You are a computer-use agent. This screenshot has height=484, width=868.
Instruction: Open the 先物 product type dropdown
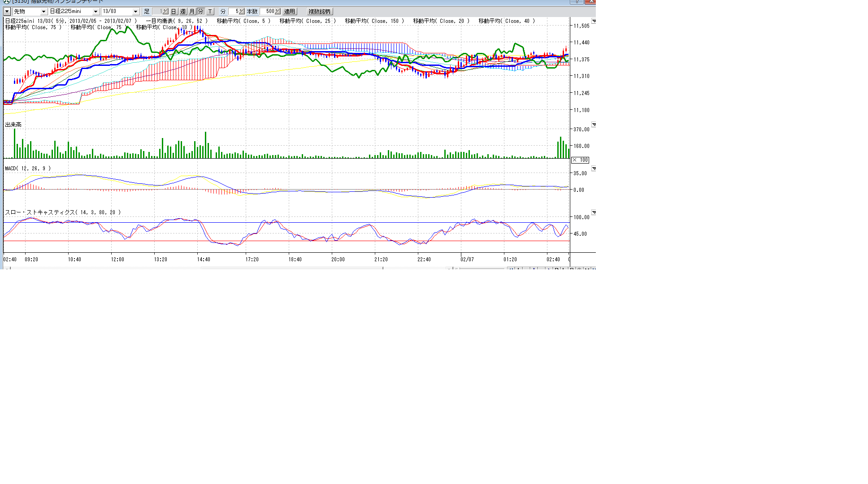pos(43,12)
